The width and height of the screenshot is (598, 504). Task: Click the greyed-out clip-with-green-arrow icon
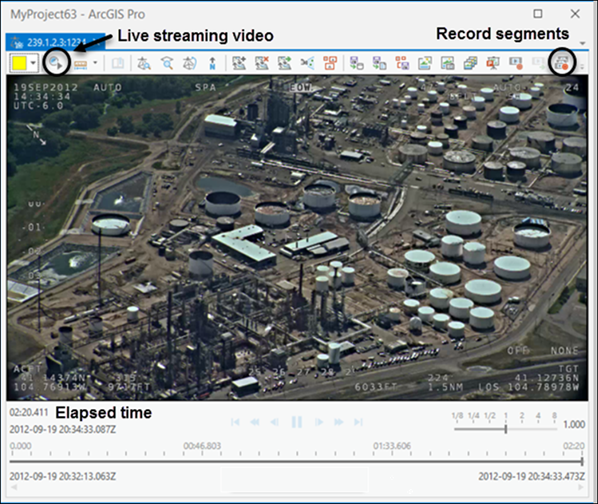(x=539, y=63)
